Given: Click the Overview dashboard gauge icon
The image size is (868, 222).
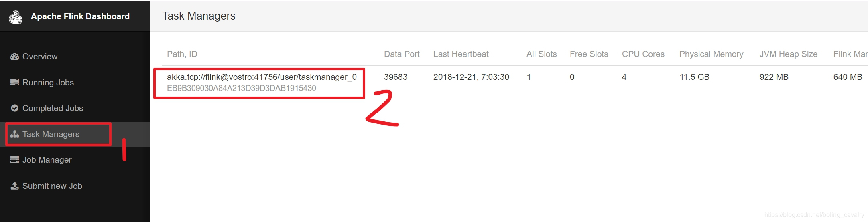Looking at the screenshot, I should click(x=15, y=57).
